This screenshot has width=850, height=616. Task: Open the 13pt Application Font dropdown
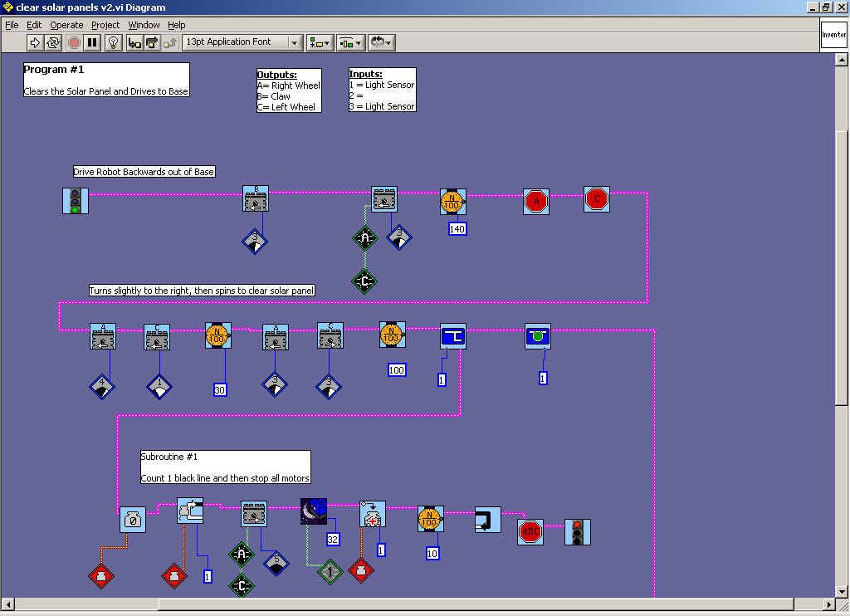pyautogui.click(x=242, y=42)
